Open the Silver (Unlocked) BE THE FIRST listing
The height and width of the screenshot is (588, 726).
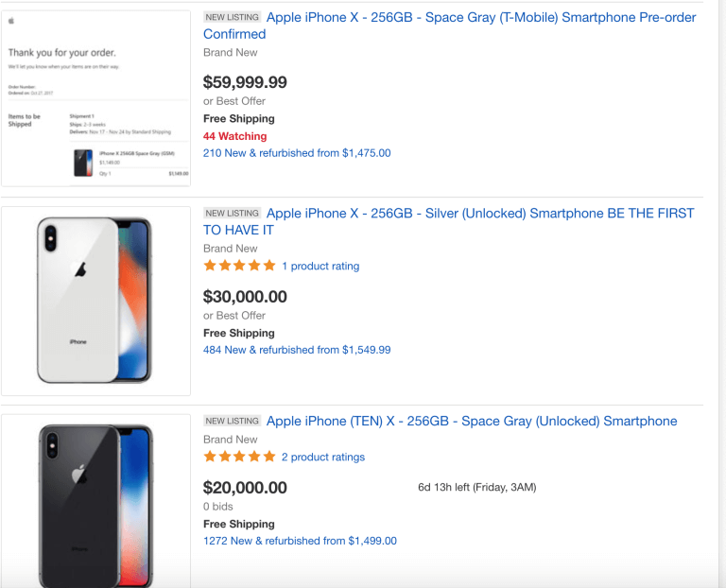(480, 214)
